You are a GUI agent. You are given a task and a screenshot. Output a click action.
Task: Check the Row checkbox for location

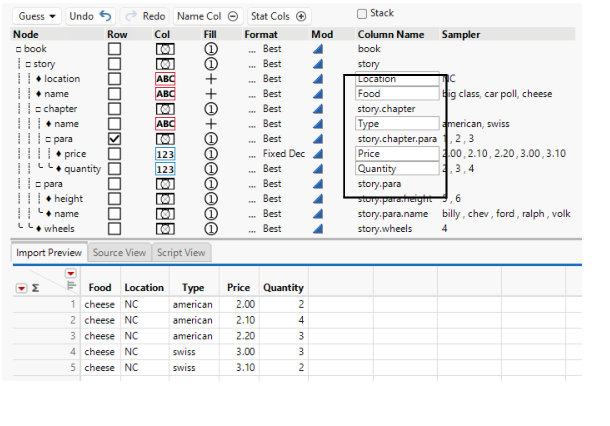click(114, 79)
